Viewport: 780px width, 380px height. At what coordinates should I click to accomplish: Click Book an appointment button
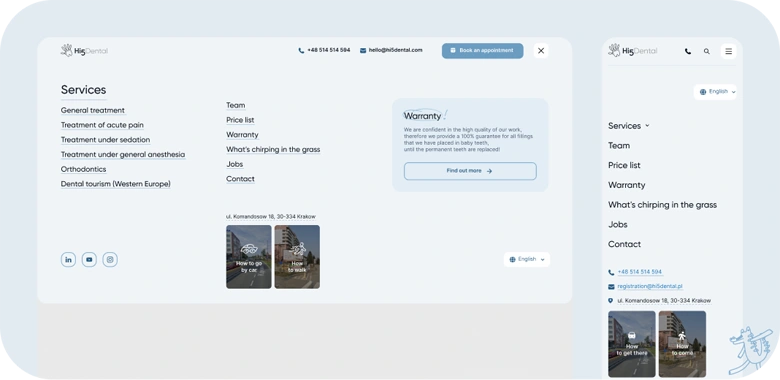(483, 51)
